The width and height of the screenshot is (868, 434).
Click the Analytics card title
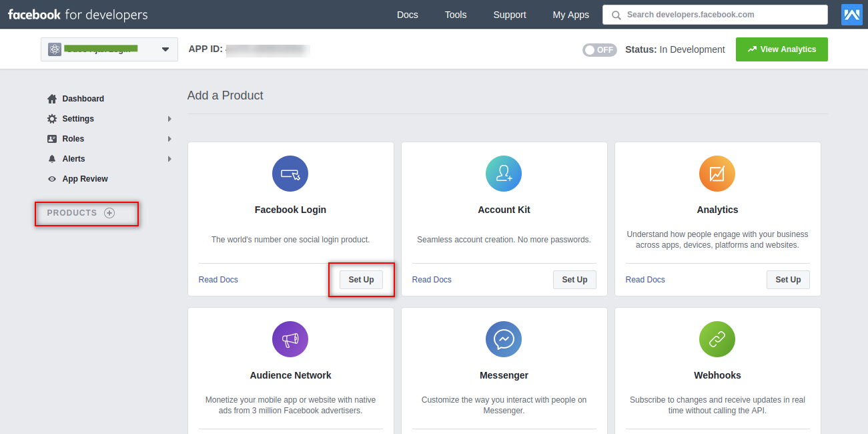tap(717, 210)
